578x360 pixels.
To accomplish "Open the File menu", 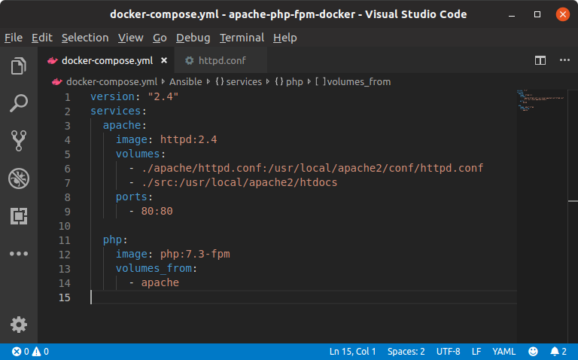I will 13,38.
